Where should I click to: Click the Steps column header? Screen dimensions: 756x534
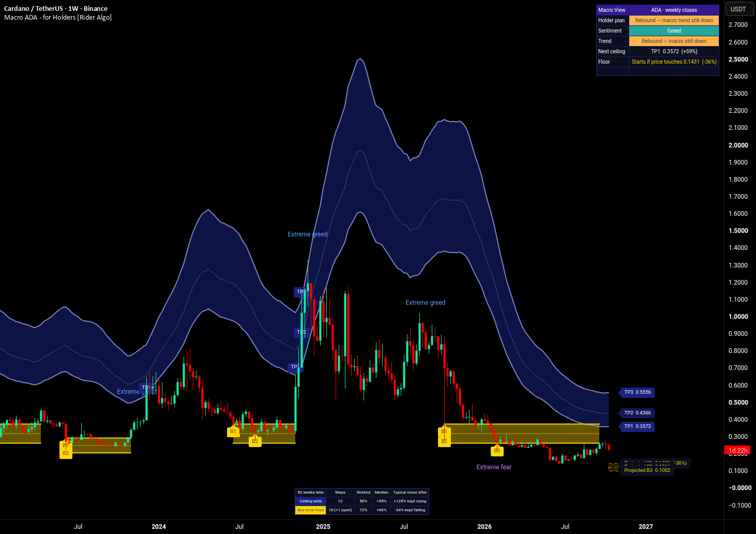coord(340,493)
